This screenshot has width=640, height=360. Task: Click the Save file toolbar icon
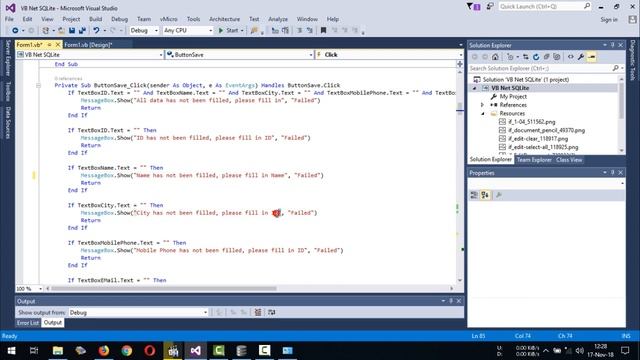tap(72, 30)
